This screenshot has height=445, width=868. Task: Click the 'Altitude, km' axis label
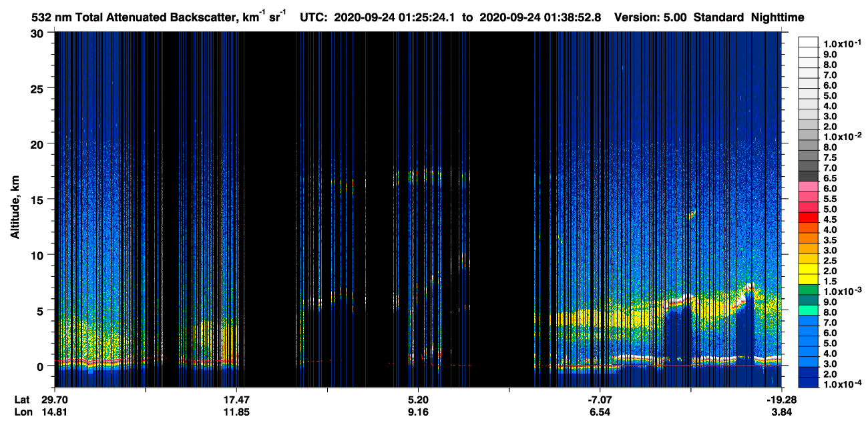tap(15, 208)
